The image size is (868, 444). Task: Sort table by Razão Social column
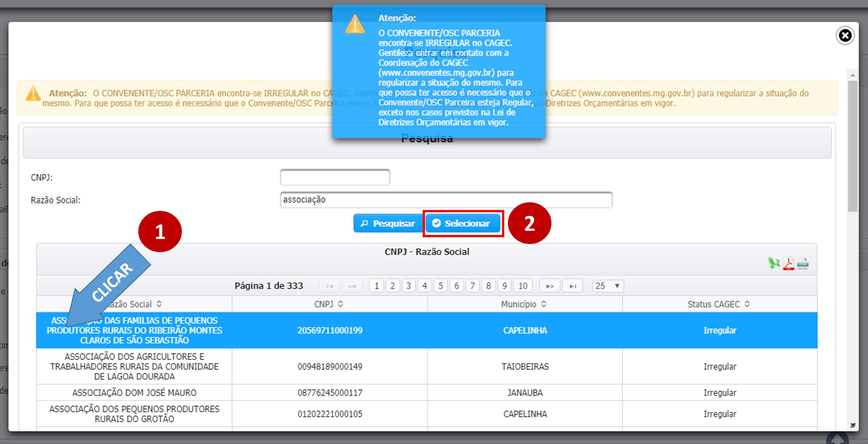click(159, 304)
